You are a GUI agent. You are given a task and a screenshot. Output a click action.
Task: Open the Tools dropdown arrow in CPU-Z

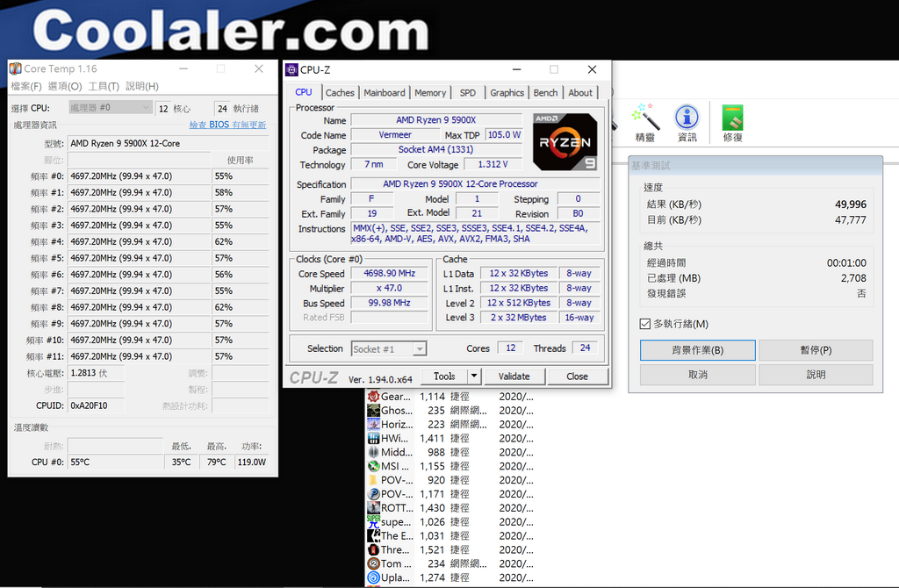(474, 376)
